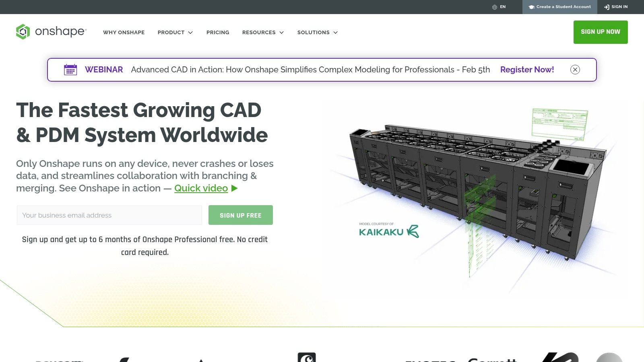Image resolution: width=644 pixels, height=362 pixels.
Task: Click the Kaikaku logo
Action: 389,231
